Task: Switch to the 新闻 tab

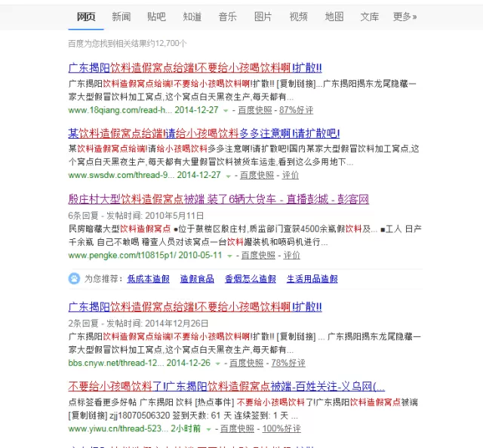Action: coord(122,17)
